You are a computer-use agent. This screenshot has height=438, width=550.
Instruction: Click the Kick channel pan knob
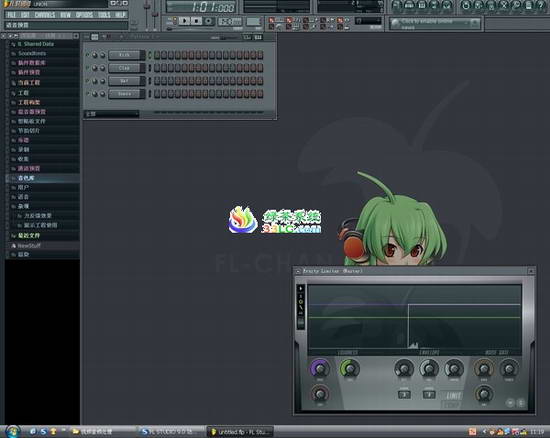pyautogui.click(x=95, y=55)
